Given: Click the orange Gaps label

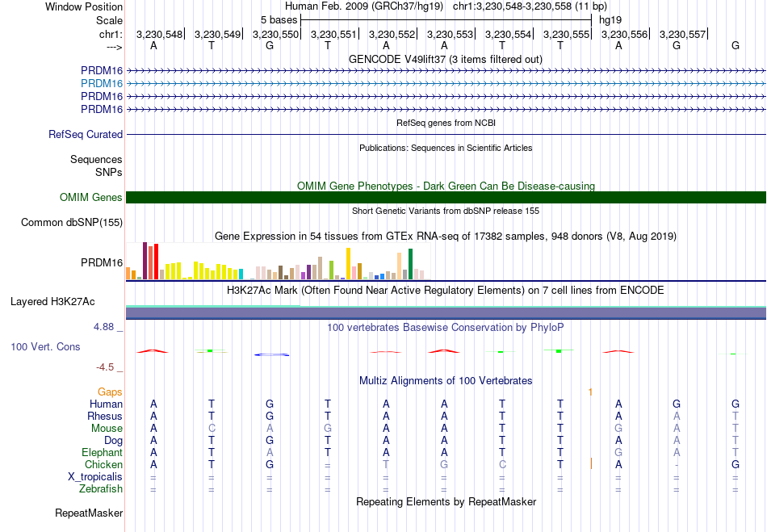Looking at the screenshot, I should (x=110, y=392).
